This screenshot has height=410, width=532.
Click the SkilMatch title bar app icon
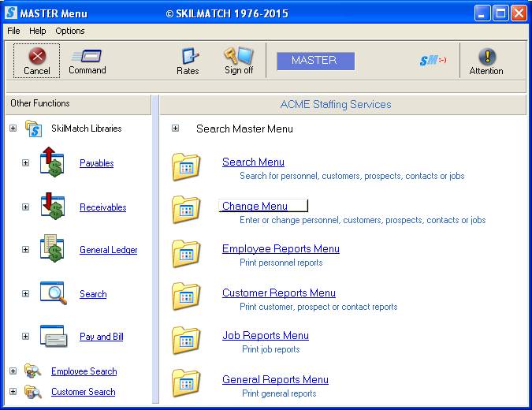[11, 13]
